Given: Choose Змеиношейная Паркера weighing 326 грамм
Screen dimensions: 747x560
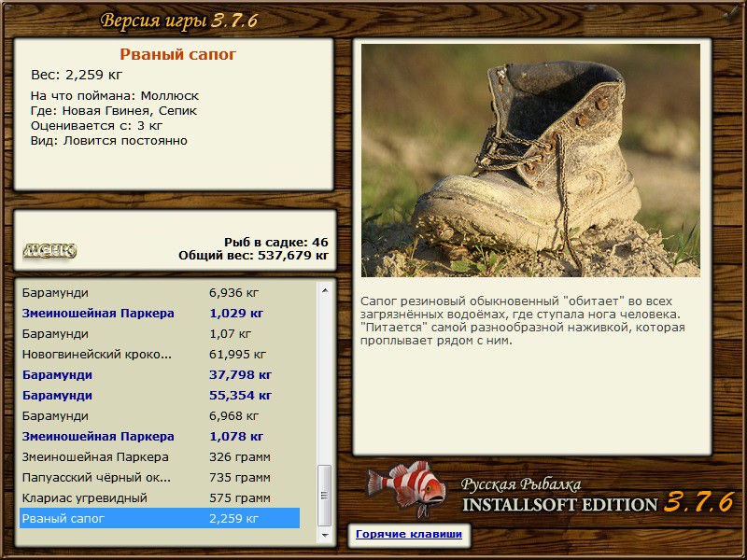Looking at the screenshot, I should (x=160, y=456).
